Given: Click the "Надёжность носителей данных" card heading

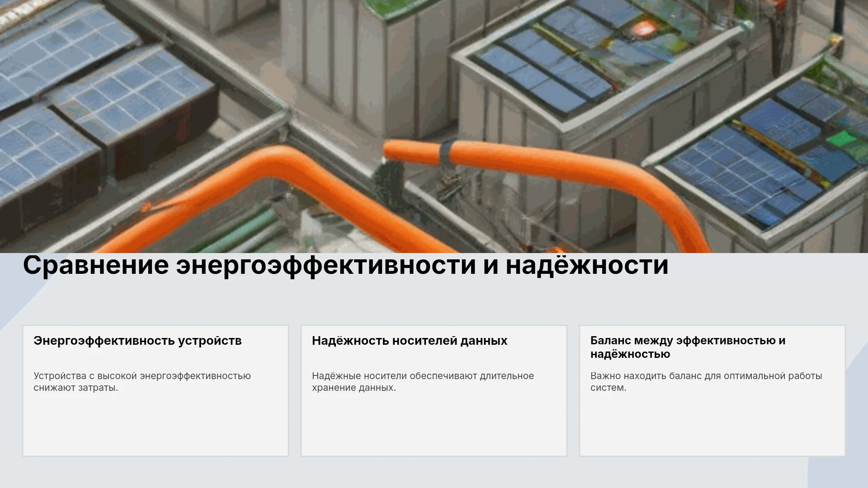Looking at the screenshot, I should click(410, 341).
